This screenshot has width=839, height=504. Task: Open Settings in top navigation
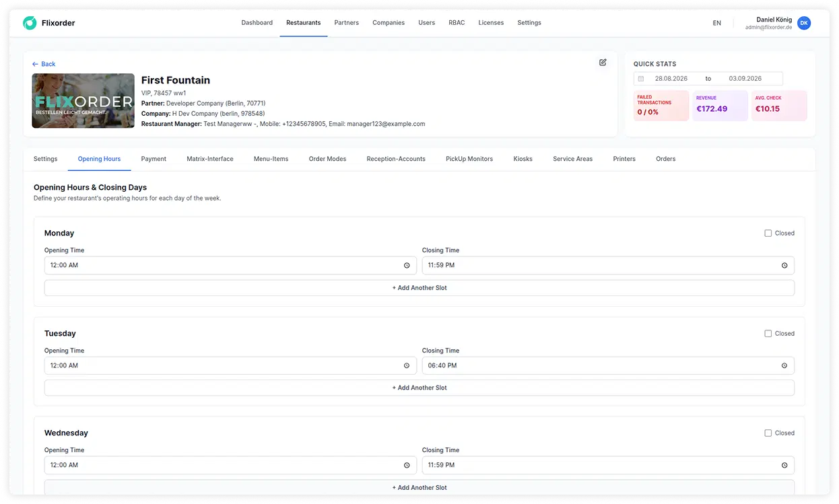[529, 23]
